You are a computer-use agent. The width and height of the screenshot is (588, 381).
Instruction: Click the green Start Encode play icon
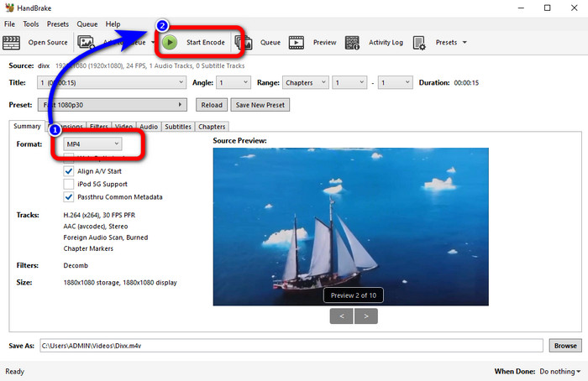170,42
